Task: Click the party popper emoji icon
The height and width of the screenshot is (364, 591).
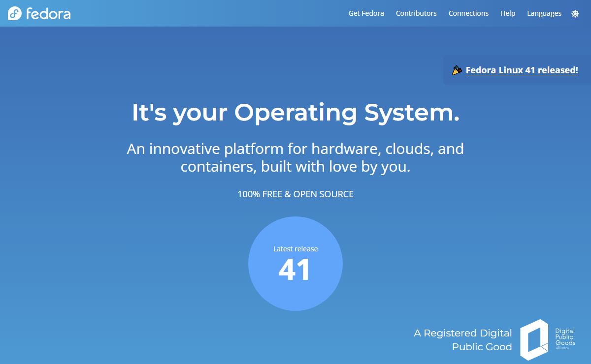Action: tap(457, 70)
